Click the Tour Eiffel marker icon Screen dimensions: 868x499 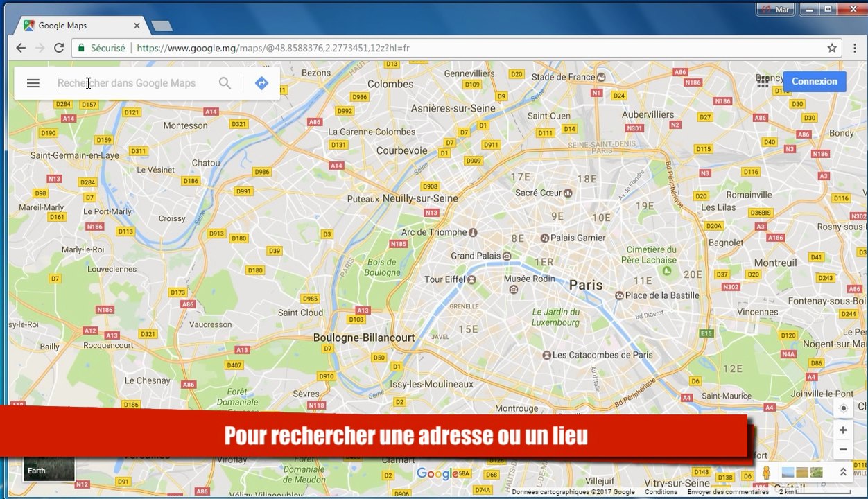tap(471, 280)
